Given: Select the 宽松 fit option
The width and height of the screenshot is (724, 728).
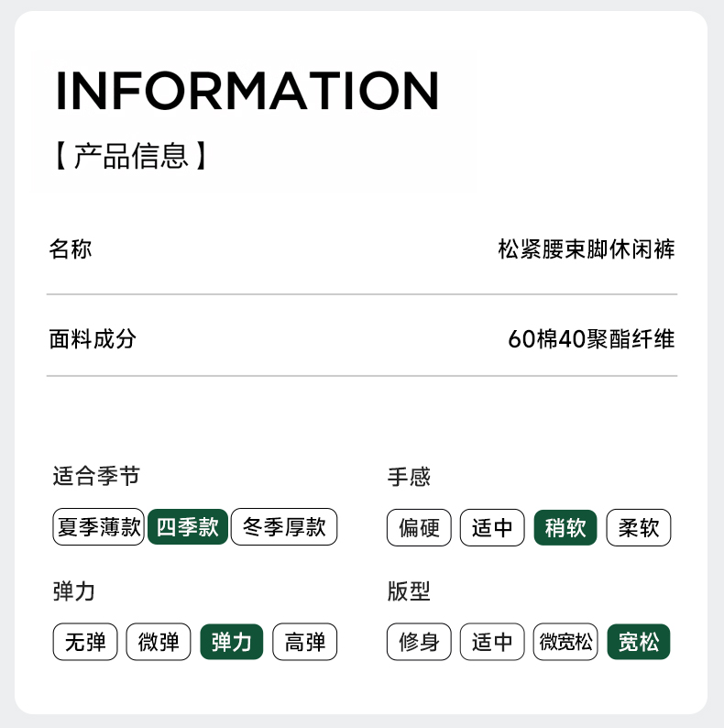Looking at the screenshot, I should (639, 642).
